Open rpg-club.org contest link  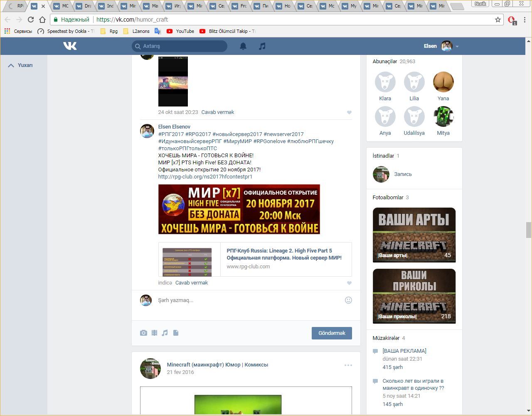click(x=205, y=177)
